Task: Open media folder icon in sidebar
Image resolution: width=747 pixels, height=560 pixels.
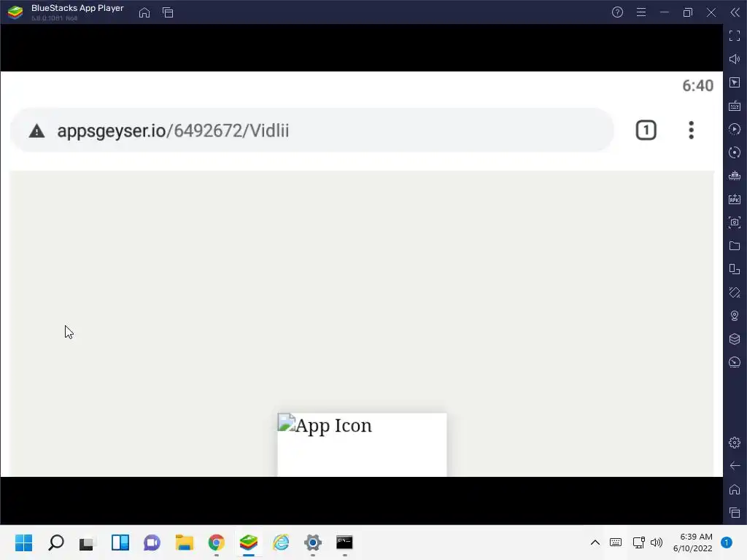Action: coord(735,246)
